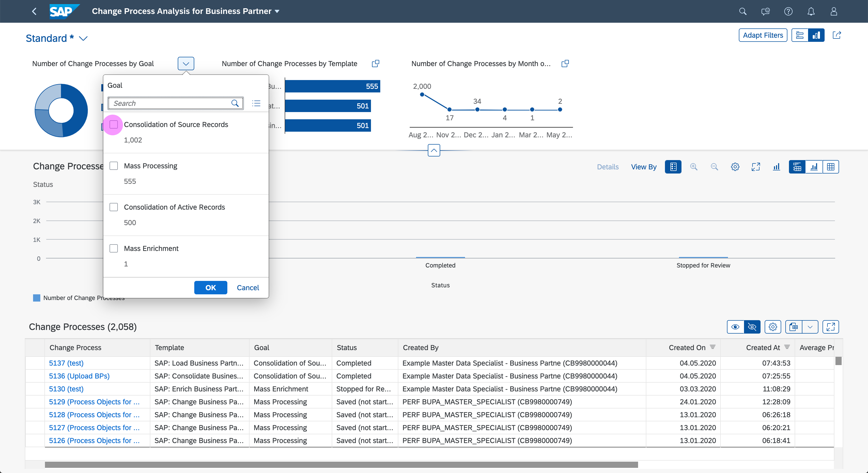Image resolution: width=868 pixels, height=473 pixels.
Task: Open chart settings gear icon
Action: tap(735, 167)
